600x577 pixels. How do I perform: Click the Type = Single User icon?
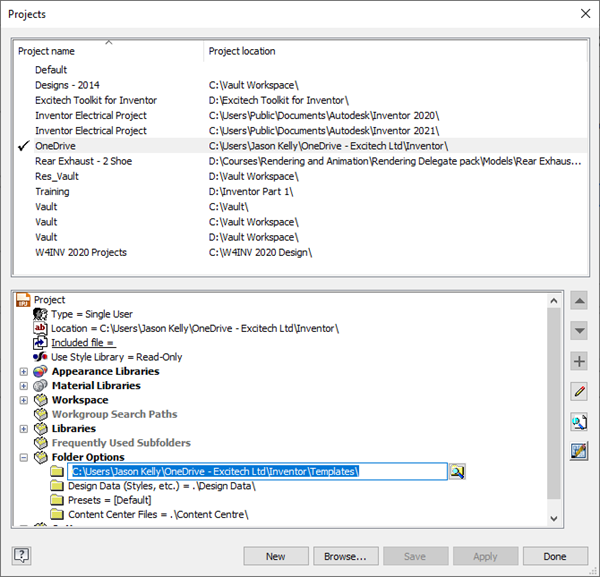point(40,314)
